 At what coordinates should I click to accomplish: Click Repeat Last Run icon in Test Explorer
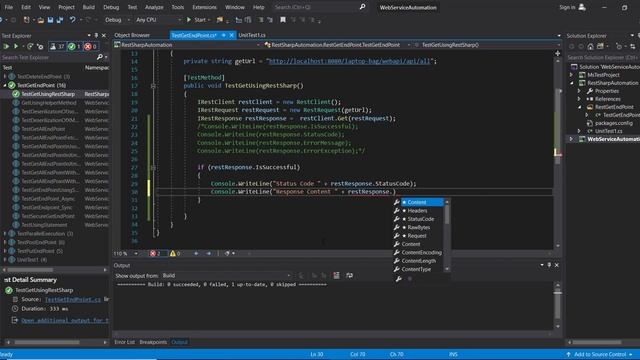point(30,47)
